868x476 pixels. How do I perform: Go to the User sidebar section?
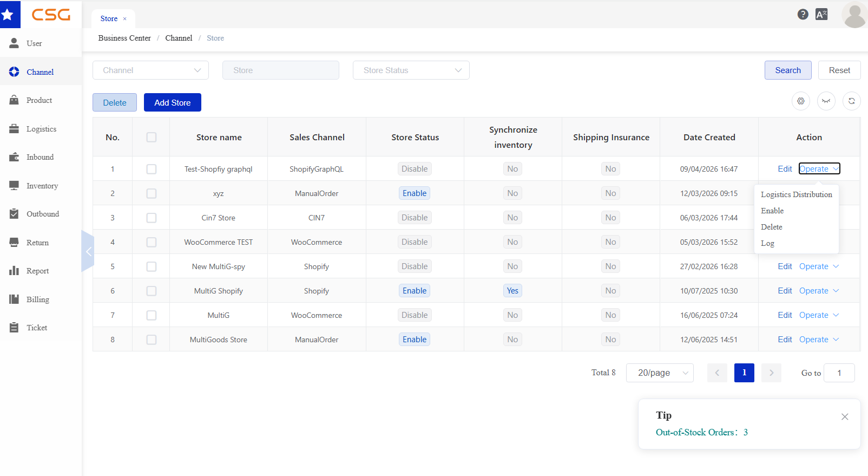(x=41, y=43)
